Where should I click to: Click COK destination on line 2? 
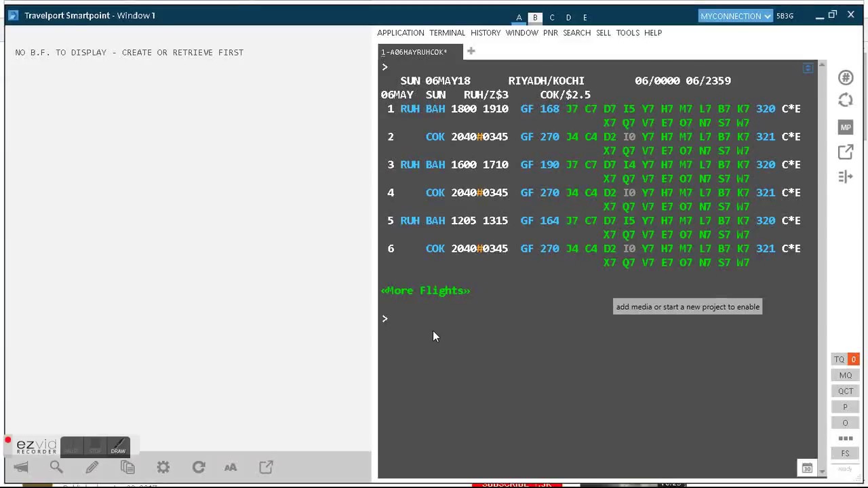tap(435, 137)
